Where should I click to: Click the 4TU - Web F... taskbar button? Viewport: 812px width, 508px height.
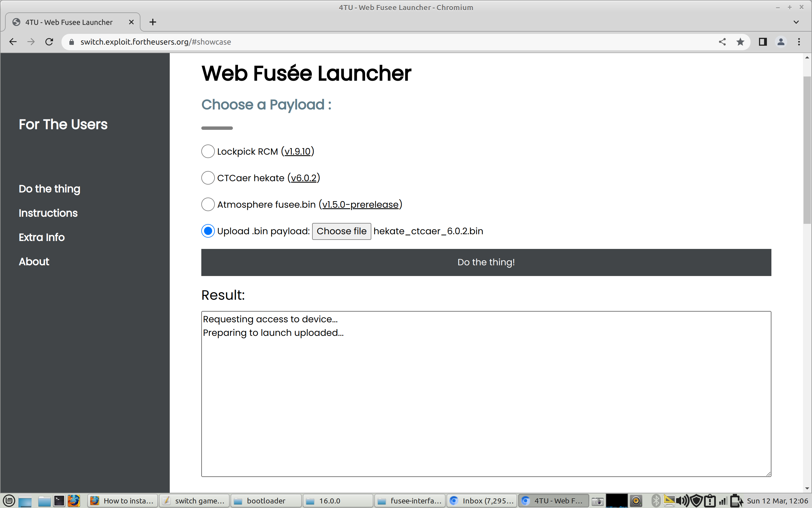(553, 501)
